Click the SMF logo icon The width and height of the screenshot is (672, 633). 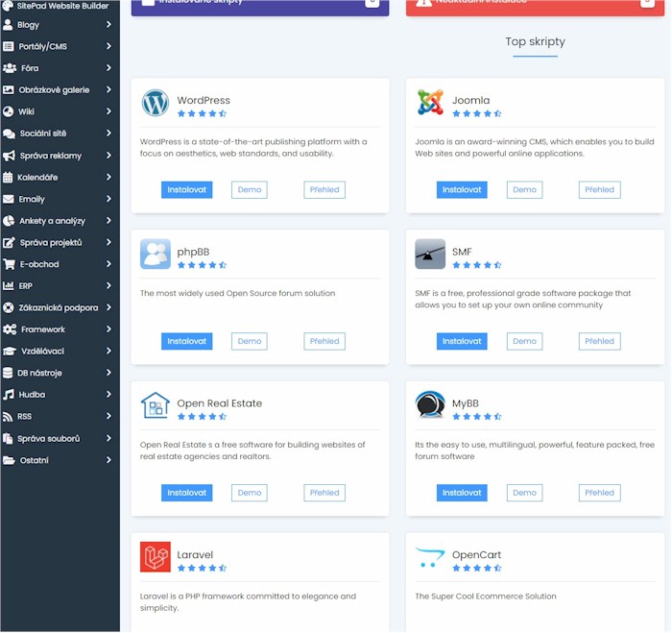click(x=430, y=254)
